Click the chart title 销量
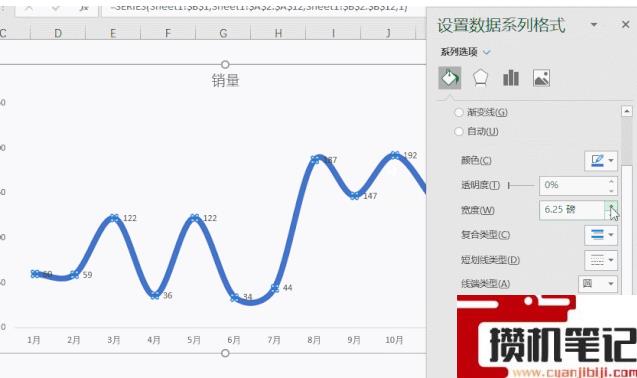The width and height of the screenshot is (637, 378). tap(225, 80)
